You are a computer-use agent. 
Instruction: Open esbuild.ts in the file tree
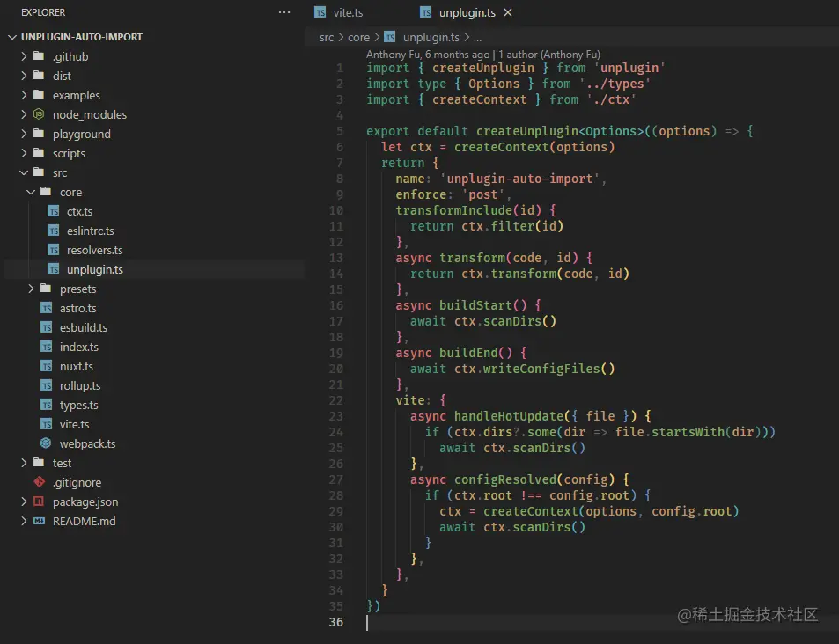(84, 327)
